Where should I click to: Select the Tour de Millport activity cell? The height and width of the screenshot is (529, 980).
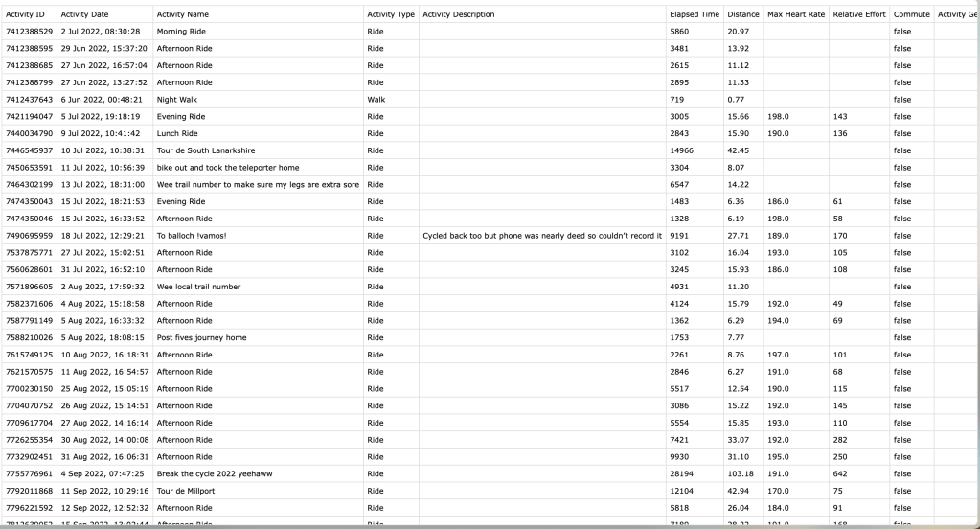186,491
